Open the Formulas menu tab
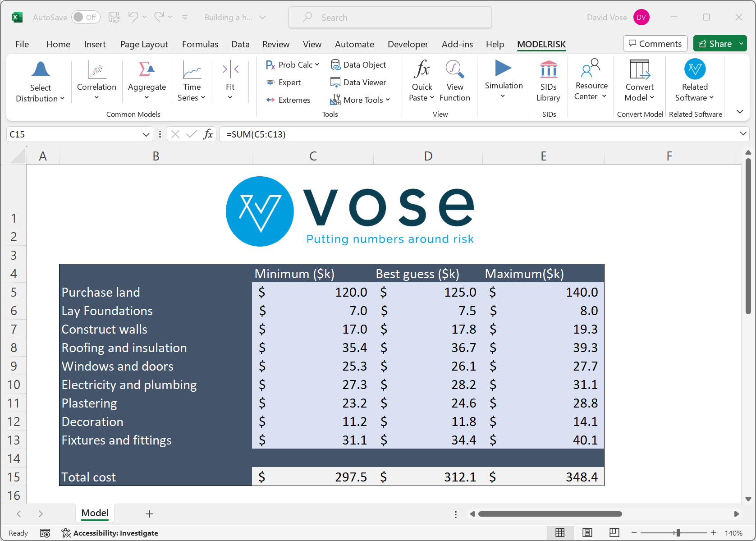The width and height of the screenshot is (756, 541). tap(200, 44)
